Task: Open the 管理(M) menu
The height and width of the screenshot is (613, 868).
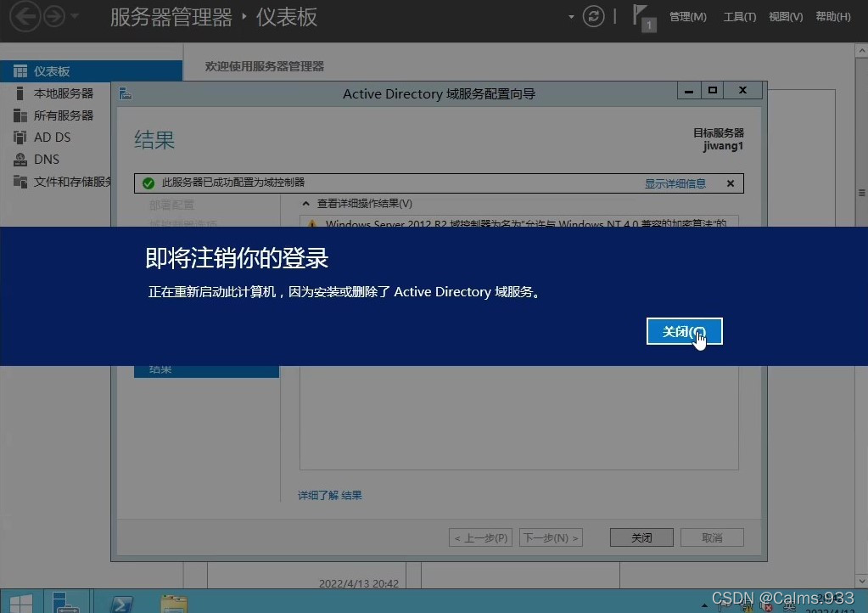Action: pos(687,17)
